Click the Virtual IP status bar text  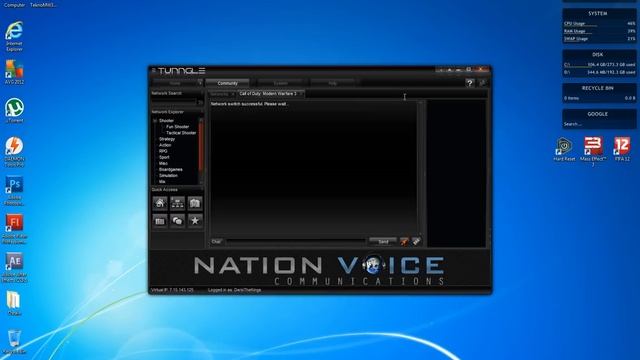tap(172, 290)
